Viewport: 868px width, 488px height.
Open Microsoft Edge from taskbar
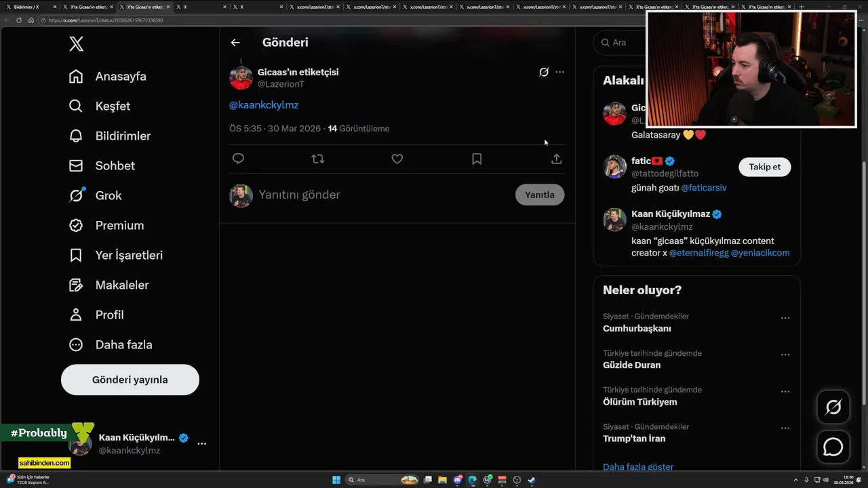472,480
